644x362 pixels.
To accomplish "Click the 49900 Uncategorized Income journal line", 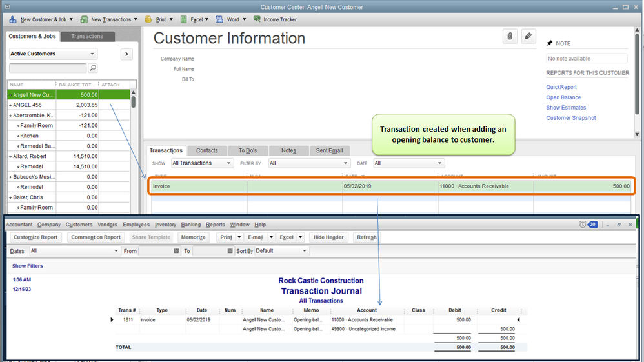I will (x=320, y=328).
